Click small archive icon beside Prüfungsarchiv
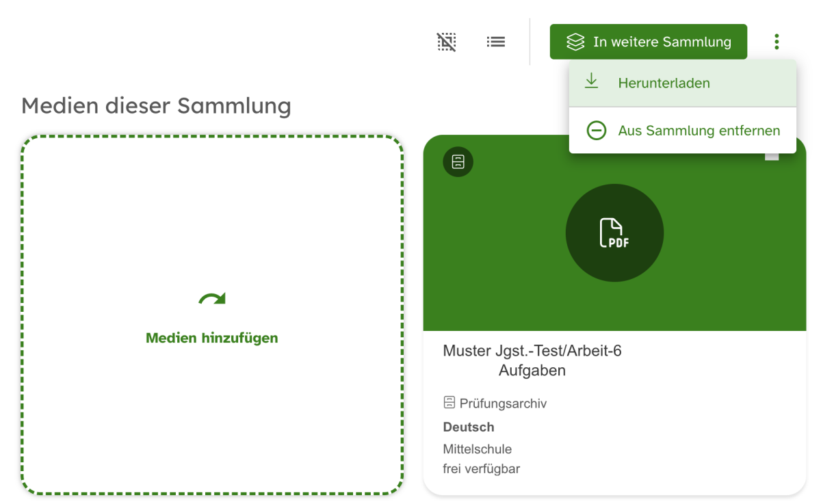The height and width of the screenshot is (504, 821). (x=449, y=402)
